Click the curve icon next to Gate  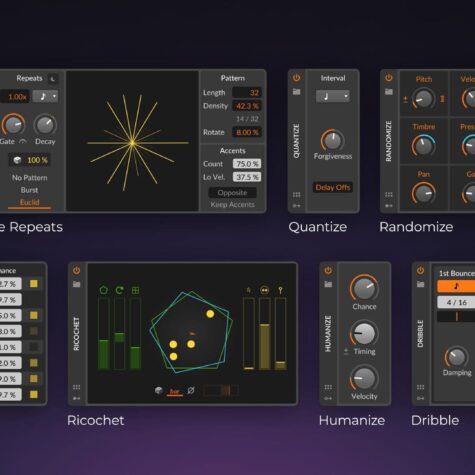coord(22,142)
